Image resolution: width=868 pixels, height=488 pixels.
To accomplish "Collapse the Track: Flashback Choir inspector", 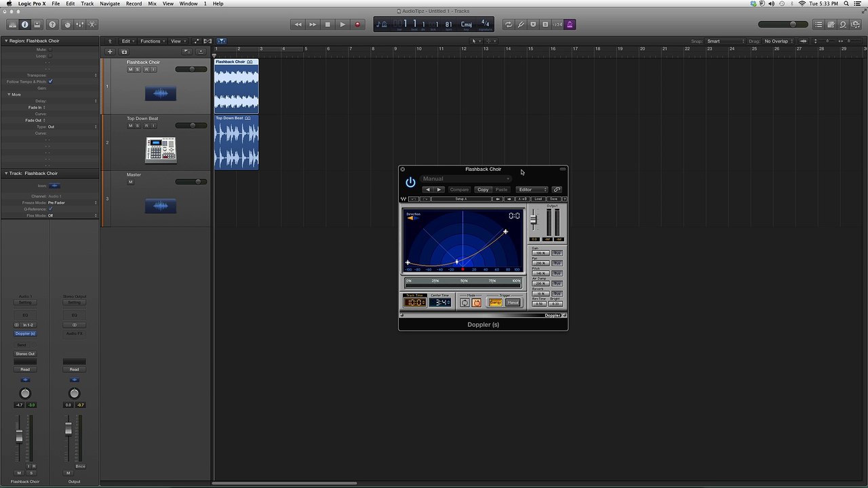I will click(6, 174).
